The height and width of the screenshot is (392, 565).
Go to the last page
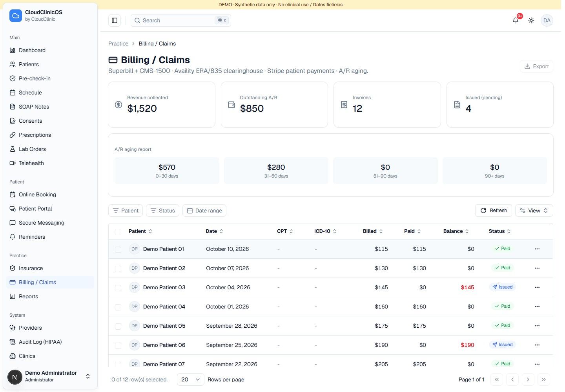[x=544, y=379]
